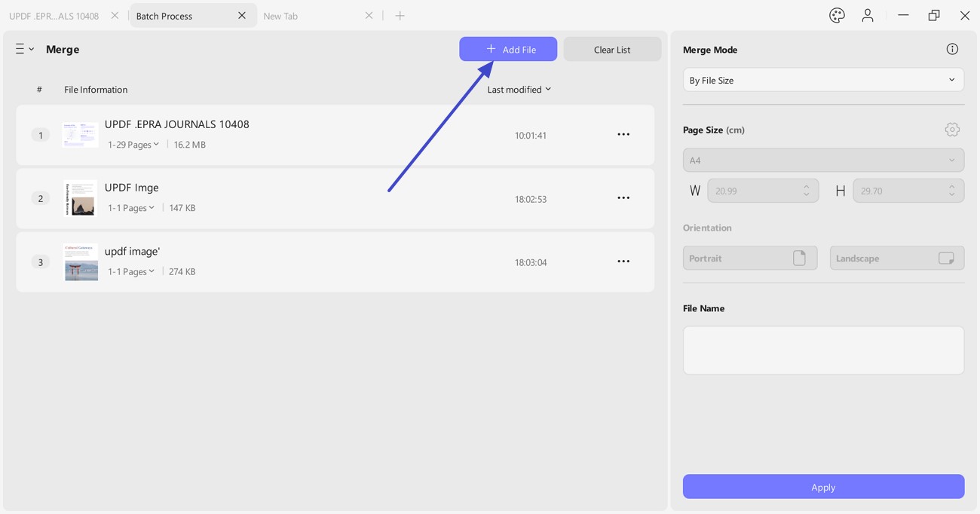The height and width of the screenshot is (514, 980).
Task: Click the File Name text field
Action: click(823, 350)
